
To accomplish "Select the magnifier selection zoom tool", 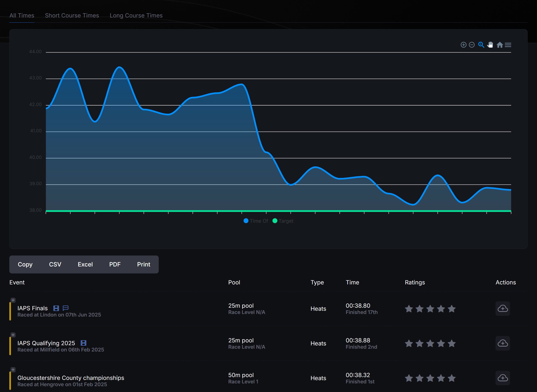I will click(x=481, y=45).
